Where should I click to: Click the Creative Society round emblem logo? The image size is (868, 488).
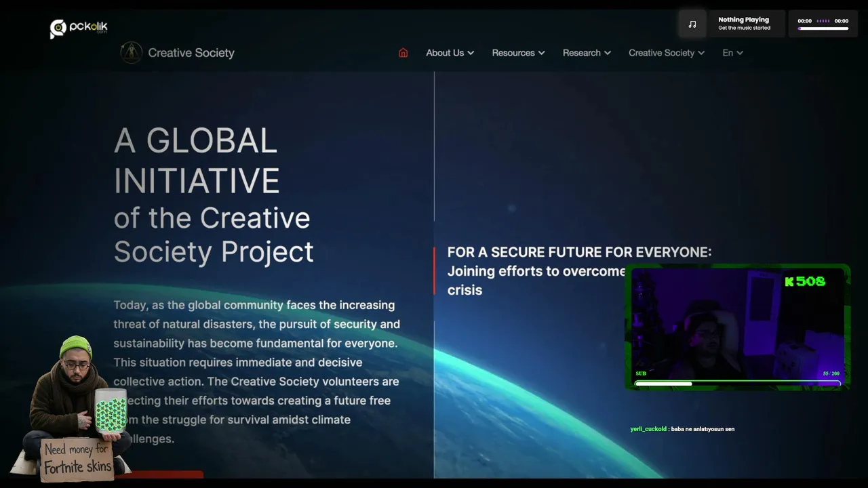point(131,52)
